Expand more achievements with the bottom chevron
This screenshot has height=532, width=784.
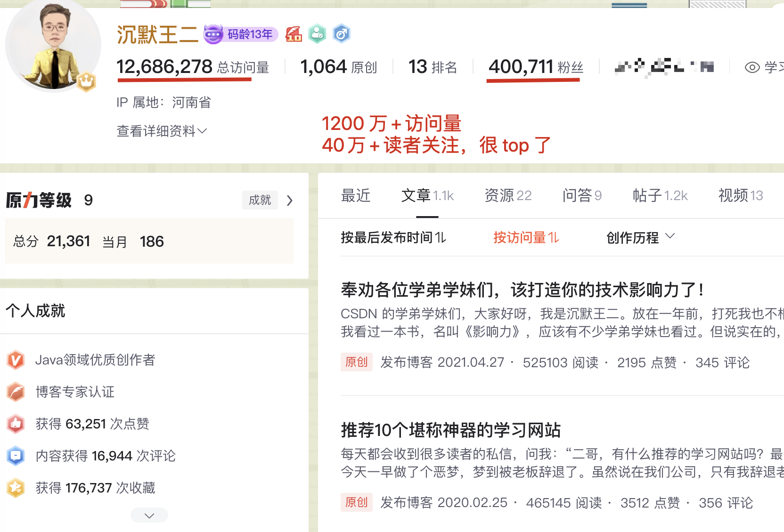pyautogui.click(x=149, y=515)
